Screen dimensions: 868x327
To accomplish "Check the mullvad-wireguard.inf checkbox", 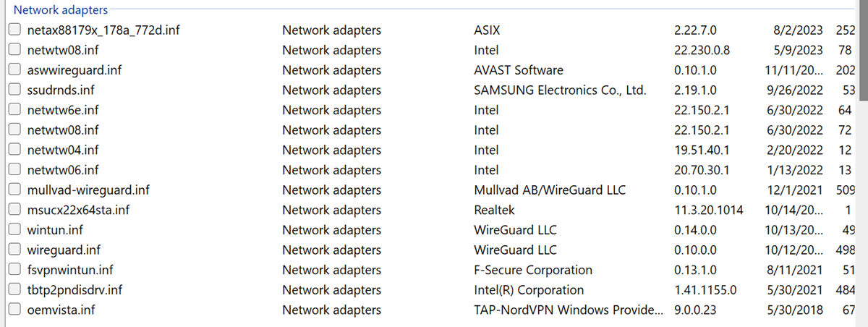I will (x=14, y=190).
